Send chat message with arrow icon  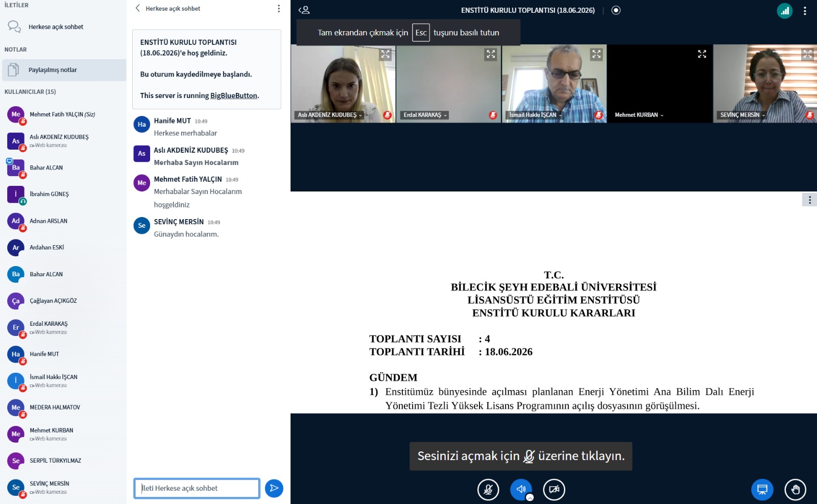coord(274,488)
